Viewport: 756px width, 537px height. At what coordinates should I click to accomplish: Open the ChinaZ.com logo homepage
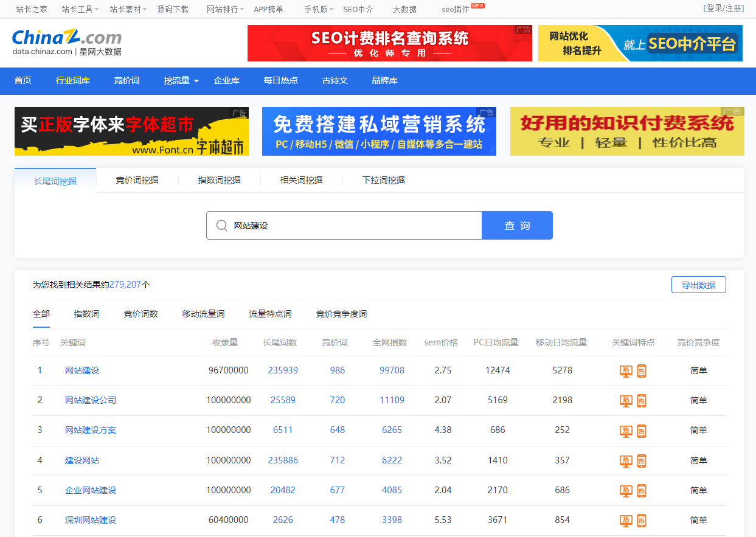67,42
